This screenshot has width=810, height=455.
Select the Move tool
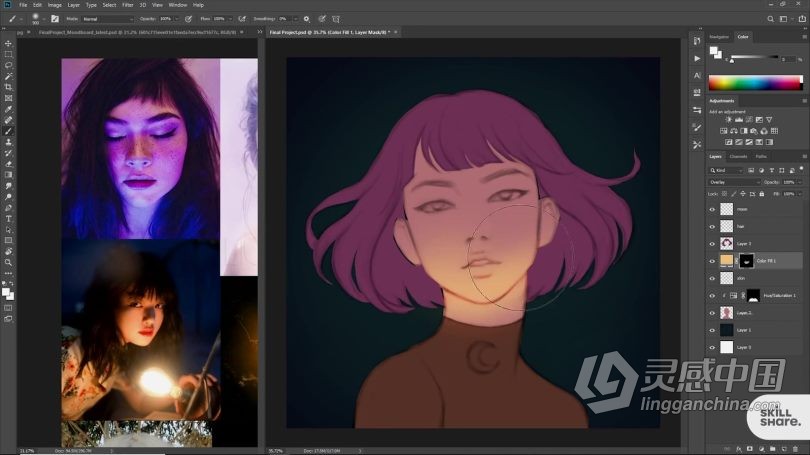[x=8, y=43]
